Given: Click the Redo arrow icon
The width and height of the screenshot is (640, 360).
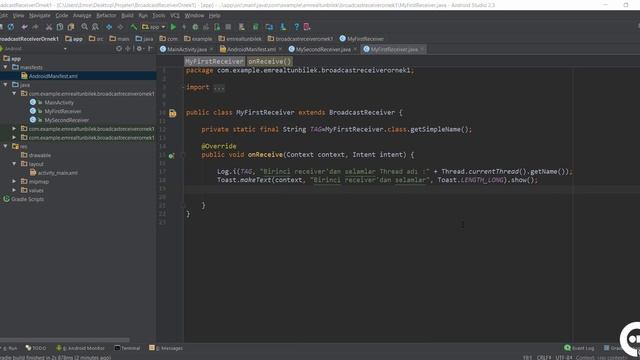Looking at the screenshot, I should pos(36,27).
